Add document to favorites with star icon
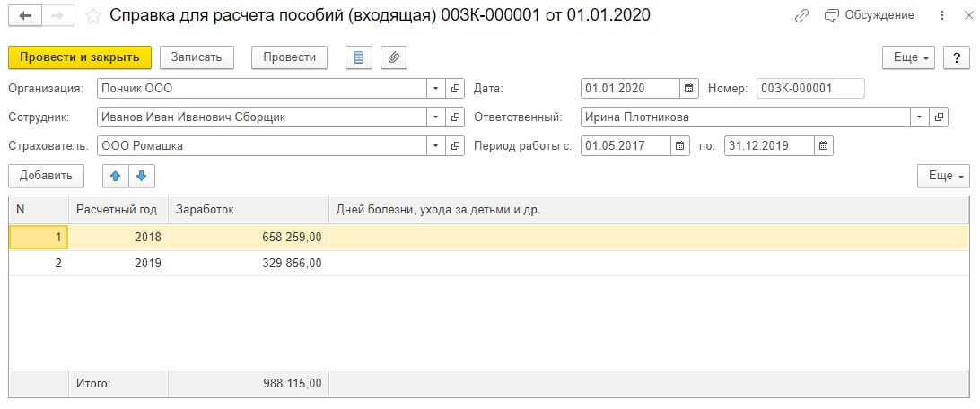The image size is (980, 409). click(x=93, y=16)
